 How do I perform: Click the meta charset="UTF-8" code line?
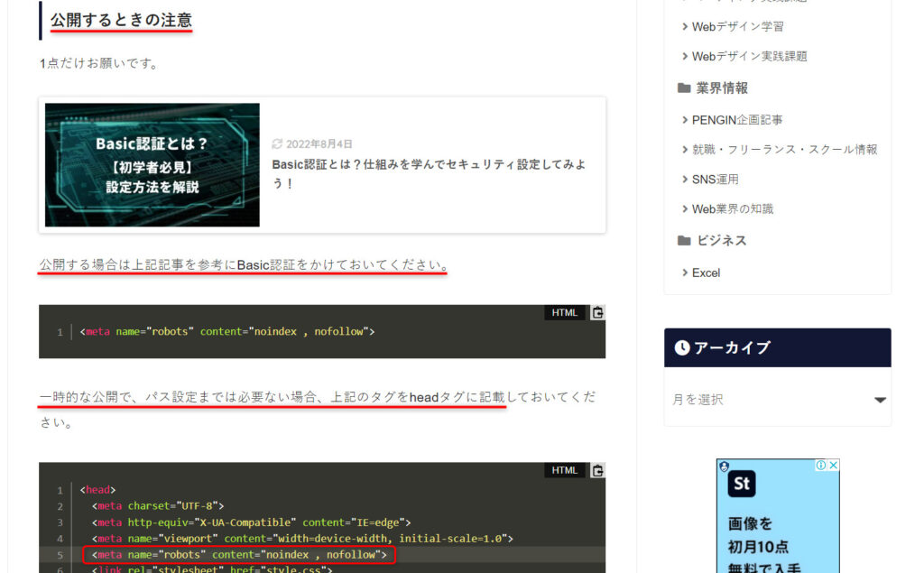158,506
